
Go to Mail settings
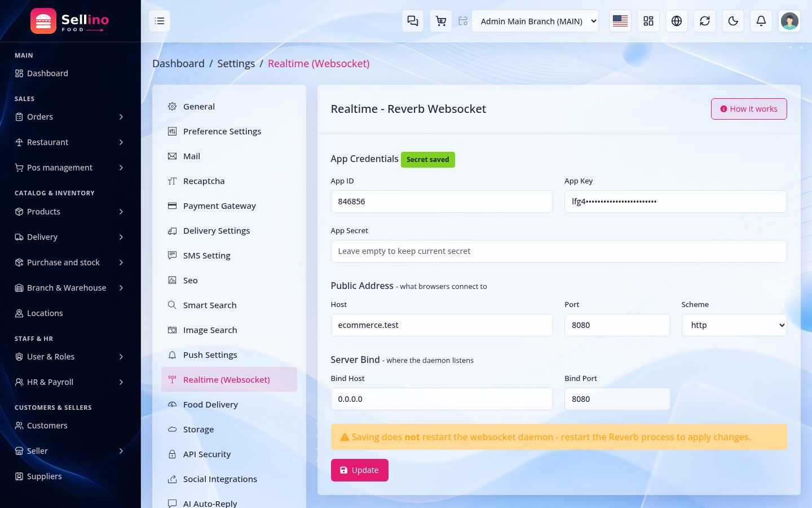click(229, 156)
